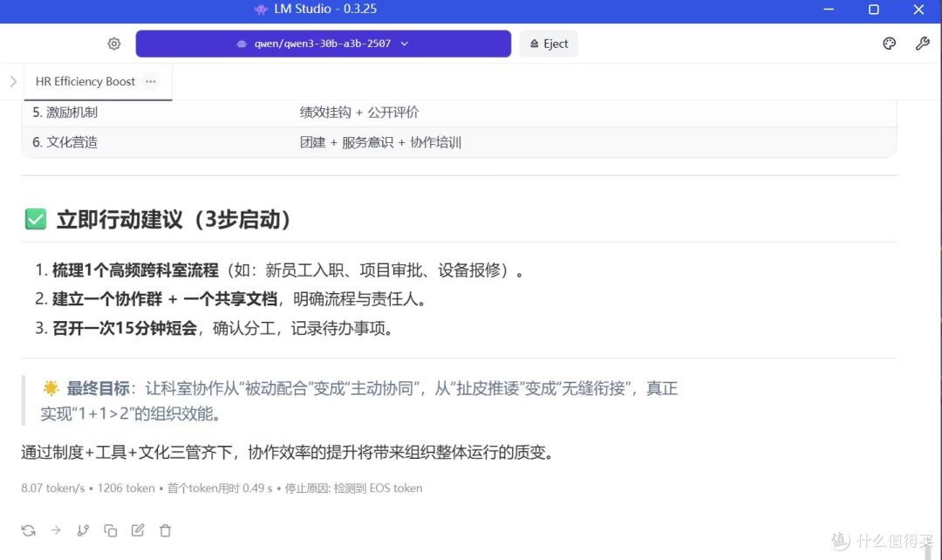Click the '8.07 token/s' generation stat
Viewport: 942px width, 560px height.
tap(53, 488)
